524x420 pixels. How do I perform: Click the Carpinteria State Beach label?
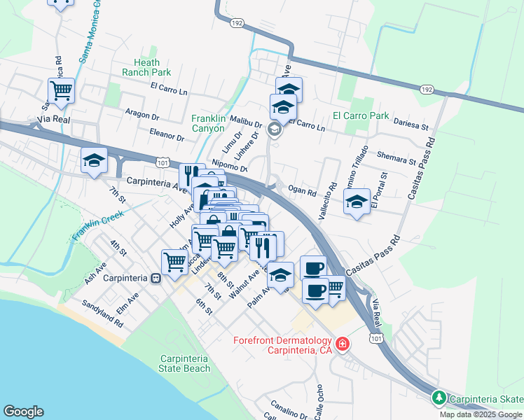pos(184,363)
